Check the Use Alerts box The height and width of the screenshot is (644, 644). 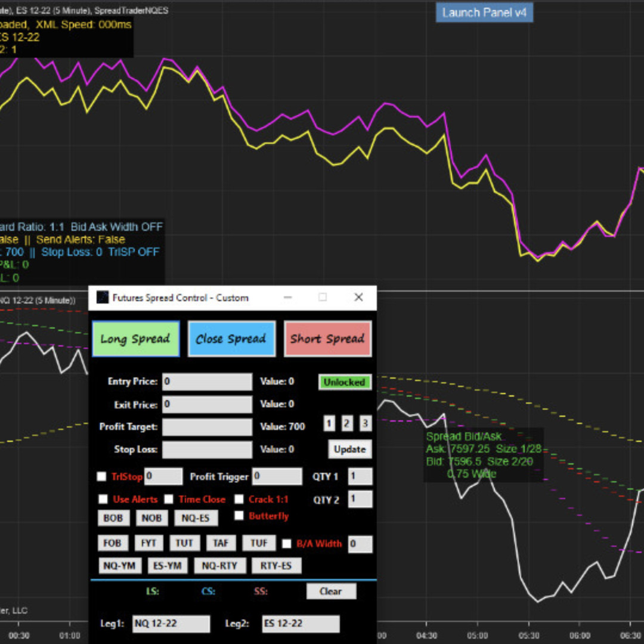coord(103,499)
